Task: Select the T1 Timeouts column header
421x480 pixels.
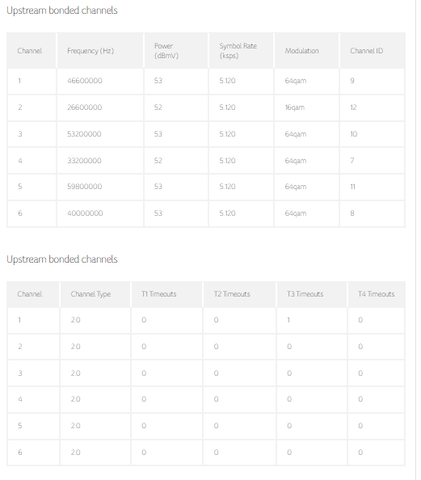Action: point(159,294)
